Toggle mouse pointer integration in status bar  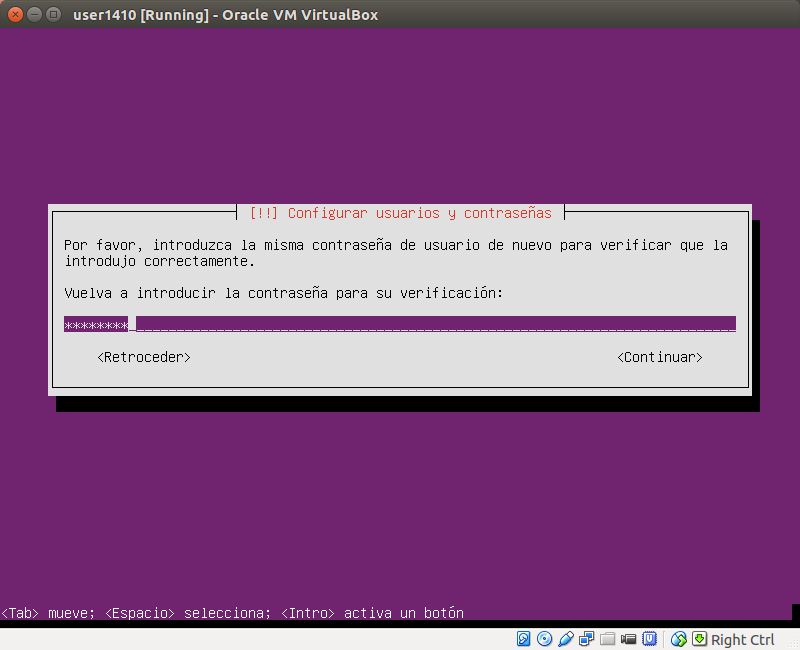point(677,639)
